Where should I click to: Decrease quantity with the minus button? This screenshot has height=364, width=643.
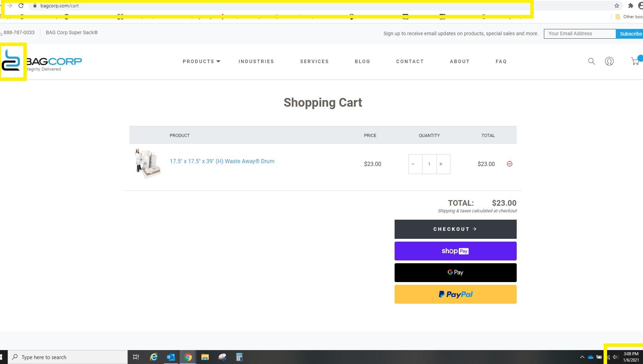413,164
